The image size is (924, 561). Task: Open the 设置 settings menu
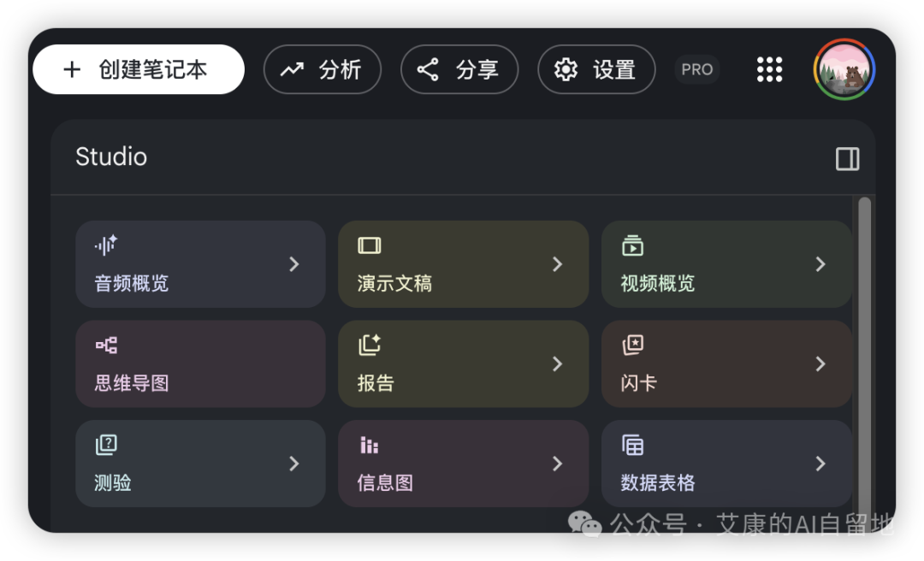(596, 69)
